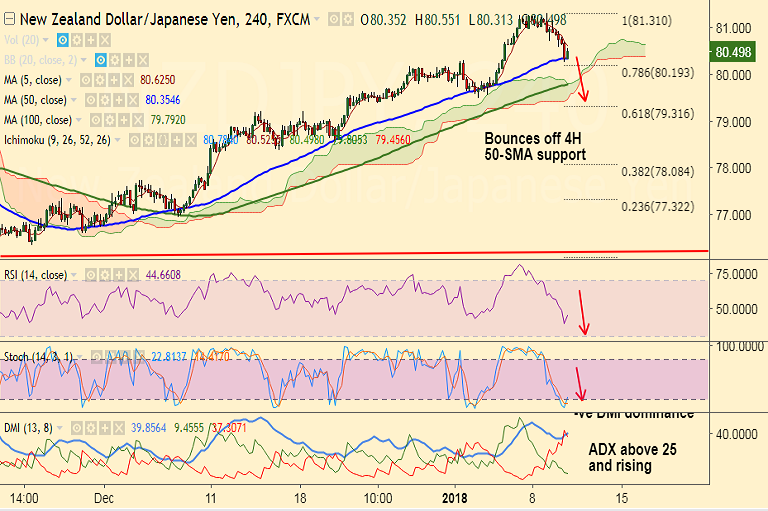Click plus icon on MA (5, close) row

click(114, 80)
